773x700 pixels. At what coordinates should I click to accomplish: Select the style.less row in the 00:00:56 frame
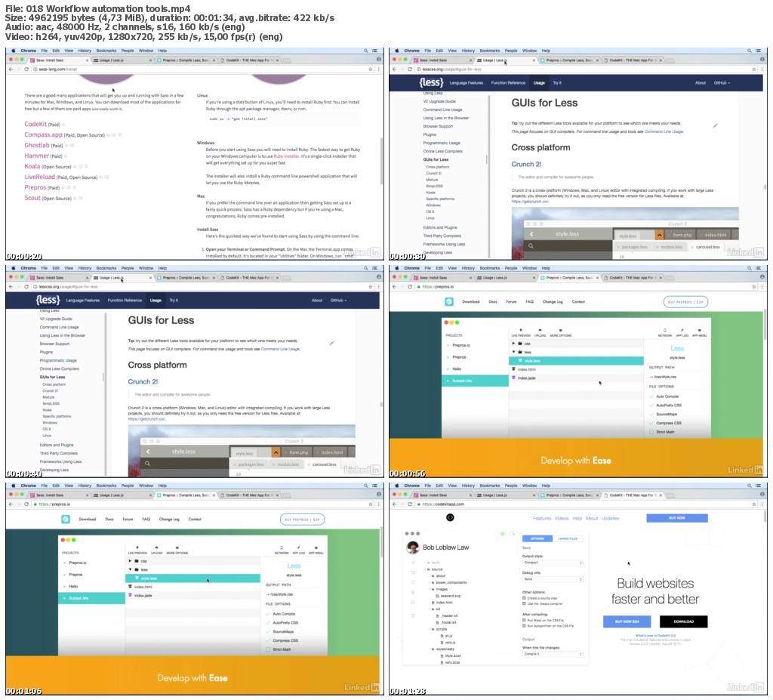point(576,361)
